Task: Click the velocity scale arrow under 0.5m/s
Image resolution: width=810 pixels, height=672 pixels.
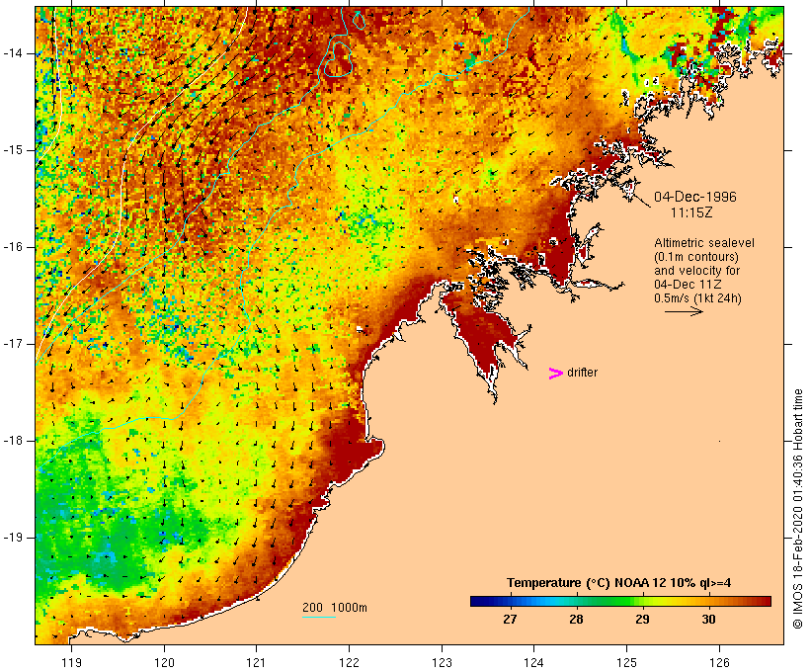Action: point(684,311)
